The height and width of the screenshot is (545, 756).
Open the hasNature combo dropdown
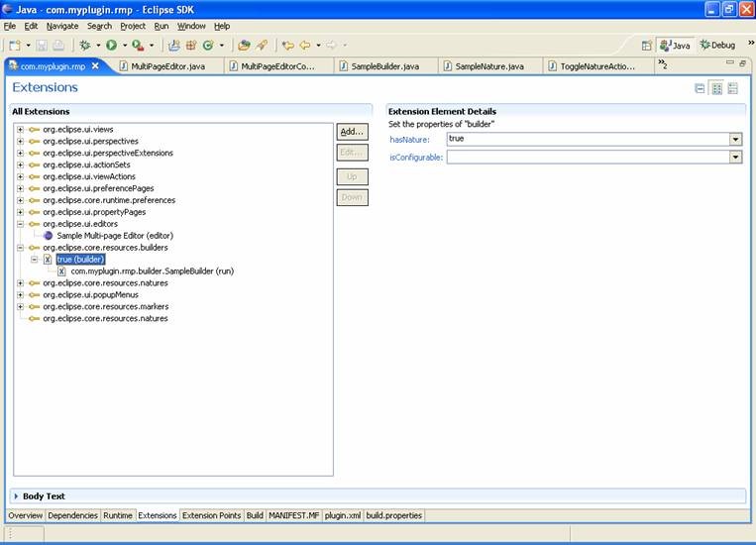coord(735,140)
